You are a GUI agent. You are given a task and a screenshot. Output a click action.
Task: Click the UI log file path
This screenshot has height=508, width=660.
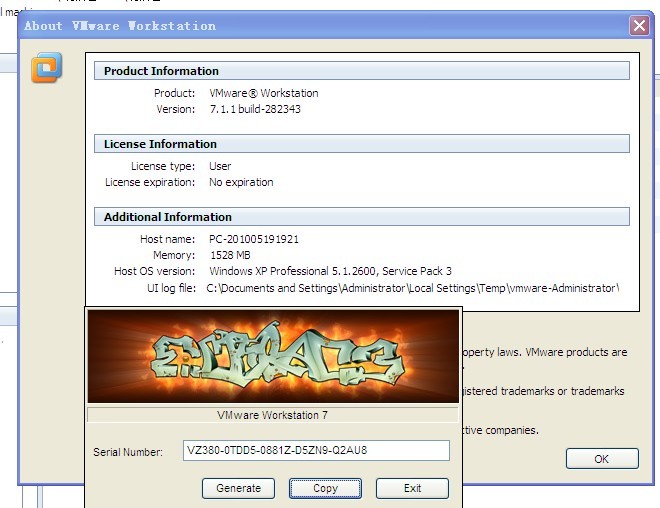(412, 288)
